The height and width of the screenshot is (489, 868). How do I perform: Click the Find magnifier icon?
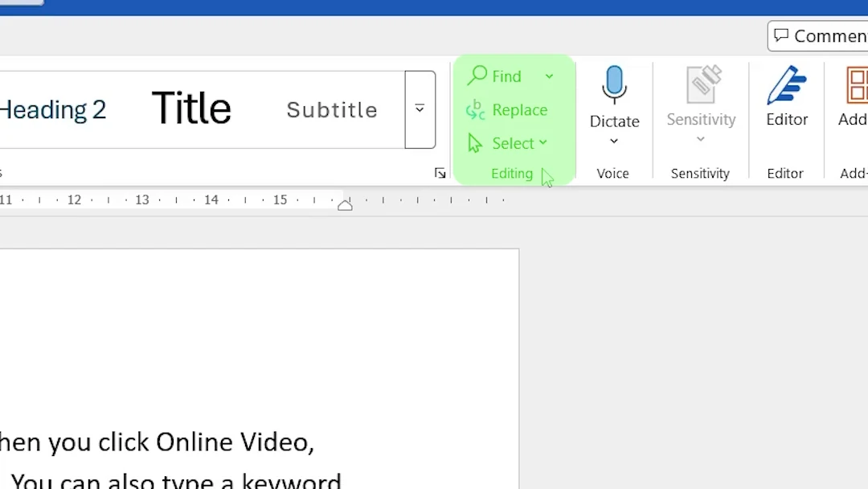477,76
